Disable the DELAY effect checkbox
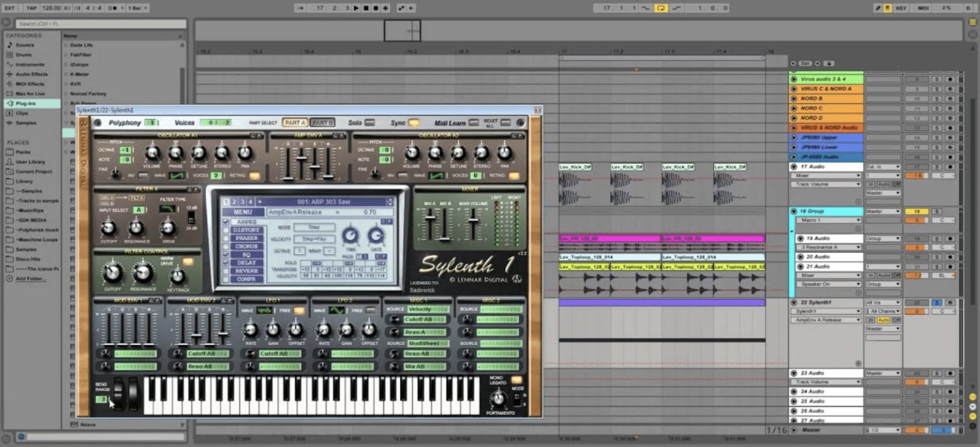The image size is (980, 447). click(x=226, y=263)
